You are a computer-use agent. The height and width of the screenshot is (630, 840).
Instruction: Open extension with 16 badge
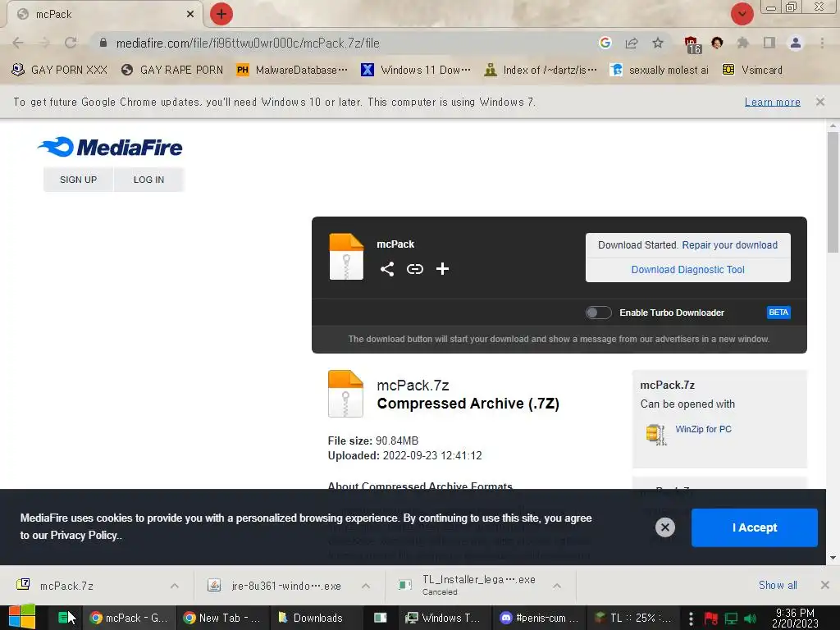click(692, 44)
